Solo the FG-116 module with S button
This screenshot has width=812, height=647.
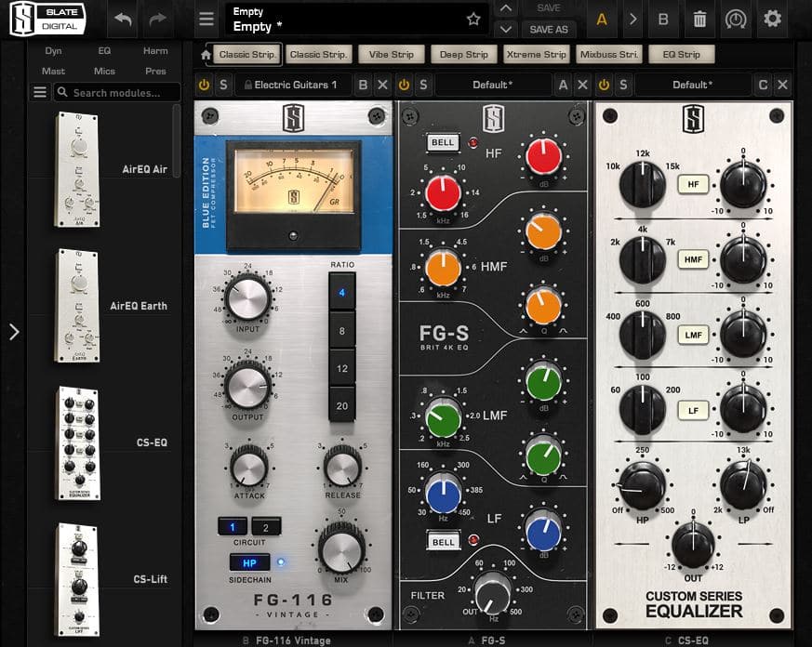click(223, 85)
